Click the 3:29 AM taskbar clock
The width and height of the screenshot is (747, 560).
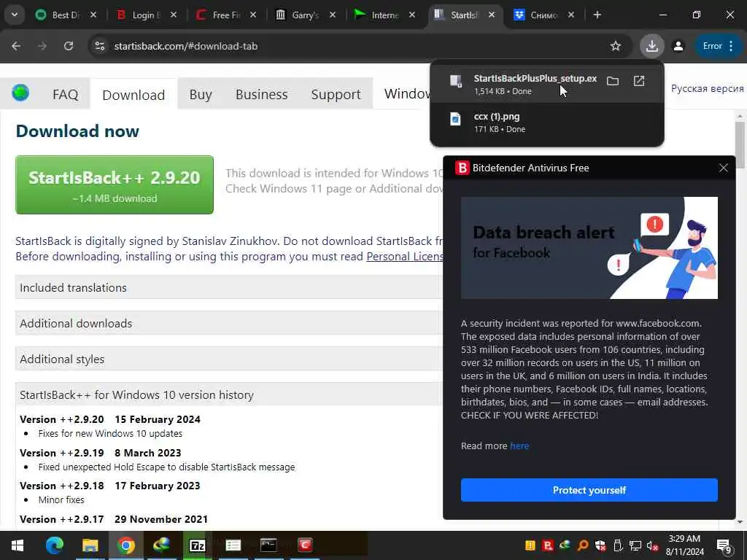(x=684, y=545)
